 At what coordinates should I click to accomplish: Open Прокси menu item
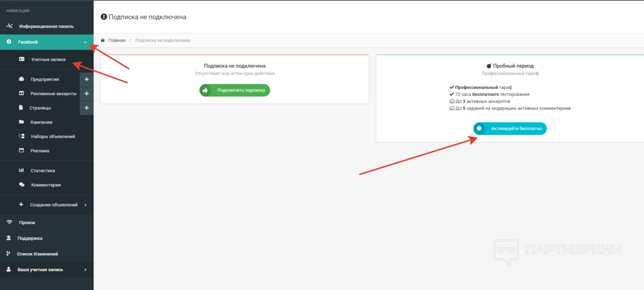point(47,222)
